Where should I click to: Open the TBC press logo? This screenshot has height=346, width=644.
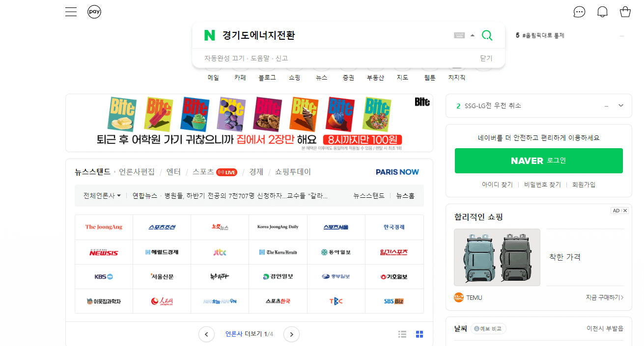click(336, 301)
